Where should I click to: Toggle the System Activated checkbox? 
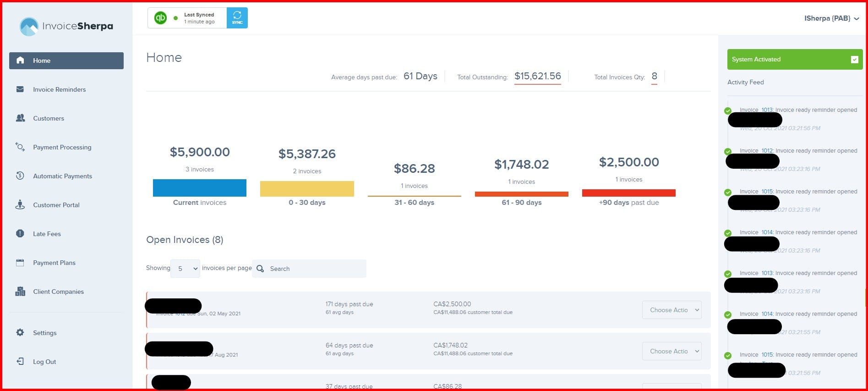(855, 60)
